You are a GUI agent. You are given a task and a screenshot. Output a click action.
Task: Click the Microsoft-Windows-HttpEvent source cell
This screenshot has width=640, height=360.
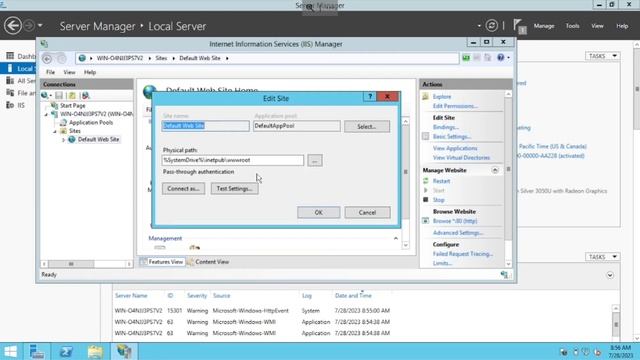coord(250,311)
